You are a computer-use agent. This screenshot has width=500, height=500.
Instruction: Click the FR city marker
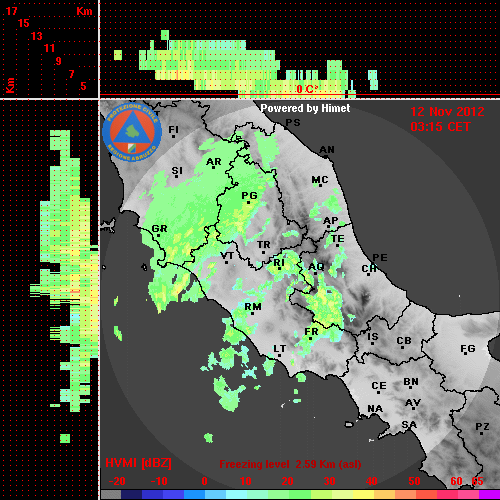point(311,333)
